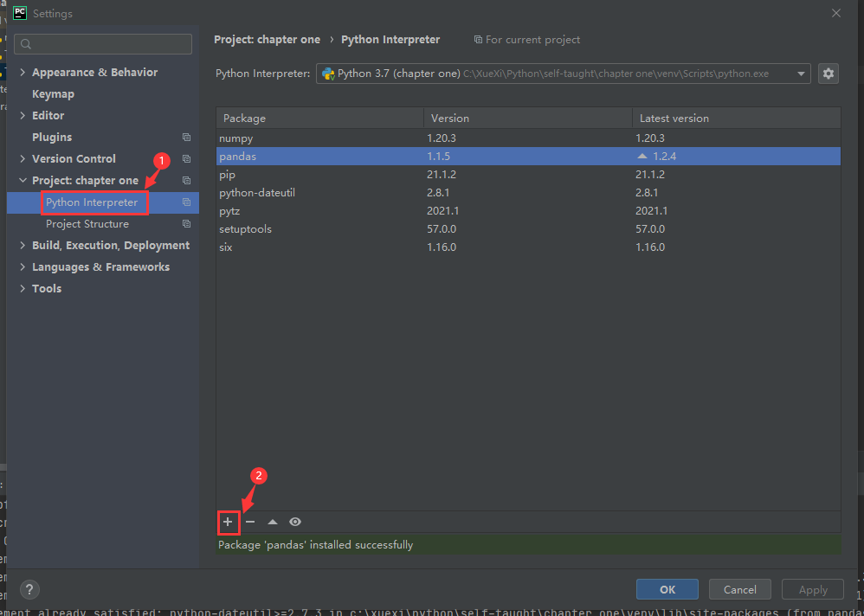Select Python Interpreter in the tree
Viewport: 864px width, 616px height.
(x=92, y=202)
